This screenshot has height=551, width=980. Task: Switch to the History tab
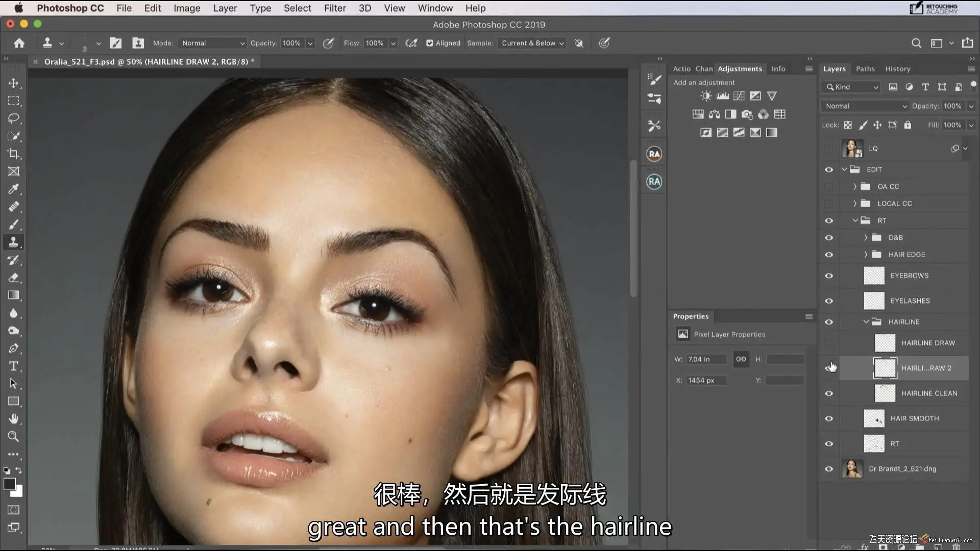pos(897,69)
